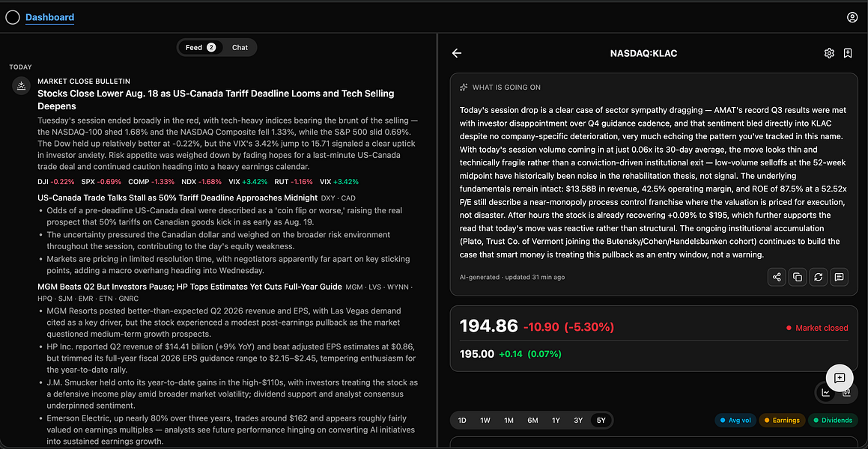The width and height of the screenshot is (868, 449).
Task: Click the floating new chat button
Action: pyautogui.click(x=840, y=378)
